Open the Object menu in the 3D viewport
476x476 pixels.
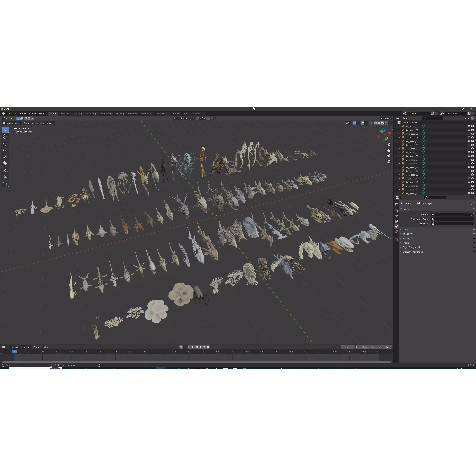click(50, 123)
